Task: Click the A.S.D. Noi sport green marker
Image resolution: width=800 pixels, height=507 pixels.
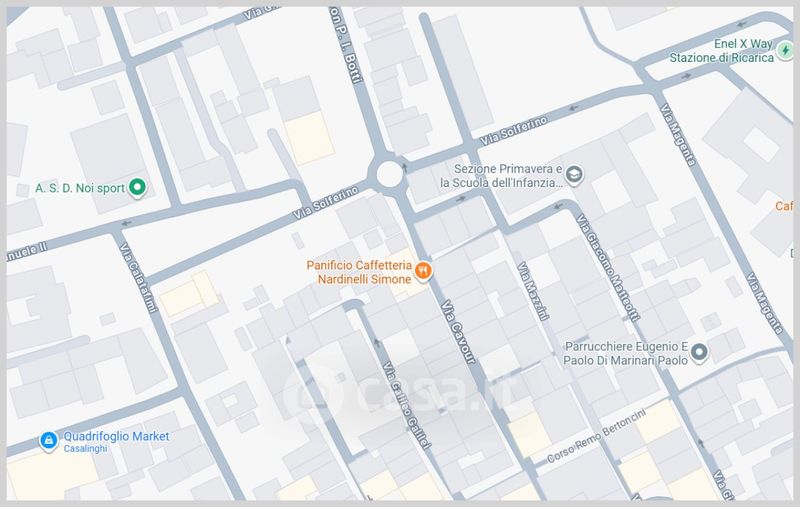Action: (139, 187)
